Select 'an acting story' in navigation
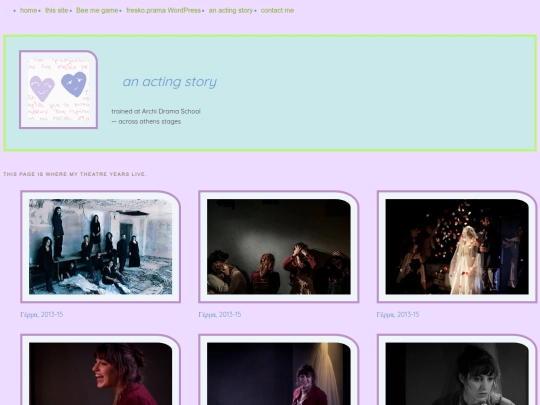Screen dimensions: 540x405 pos(231,10)
